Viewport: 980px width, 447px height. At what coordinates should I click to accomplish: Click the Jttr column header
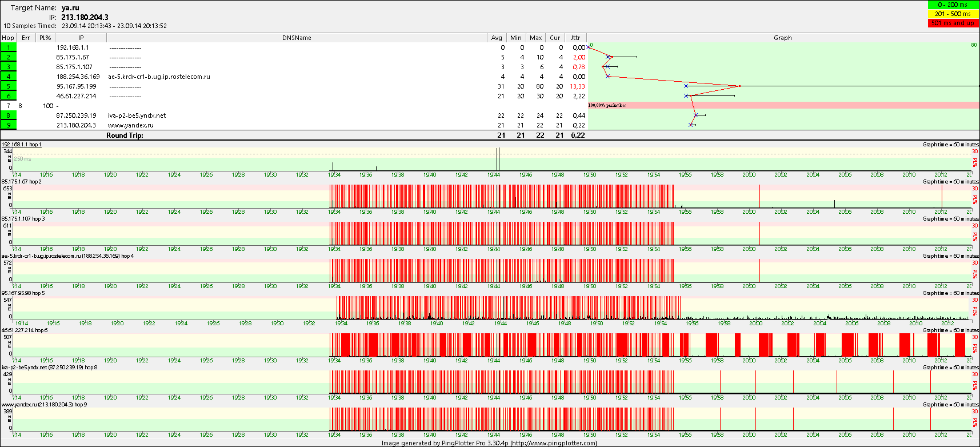click(x=575, y=38)
